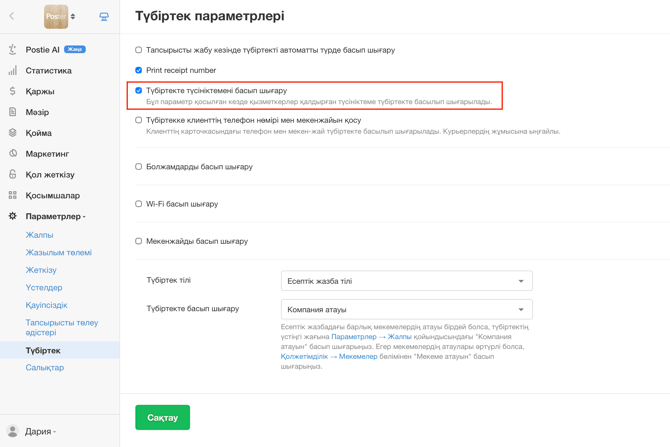Open Postie AI from the sidebar
Viewport: 670px width, 447px height.
[x=42, y=50]
